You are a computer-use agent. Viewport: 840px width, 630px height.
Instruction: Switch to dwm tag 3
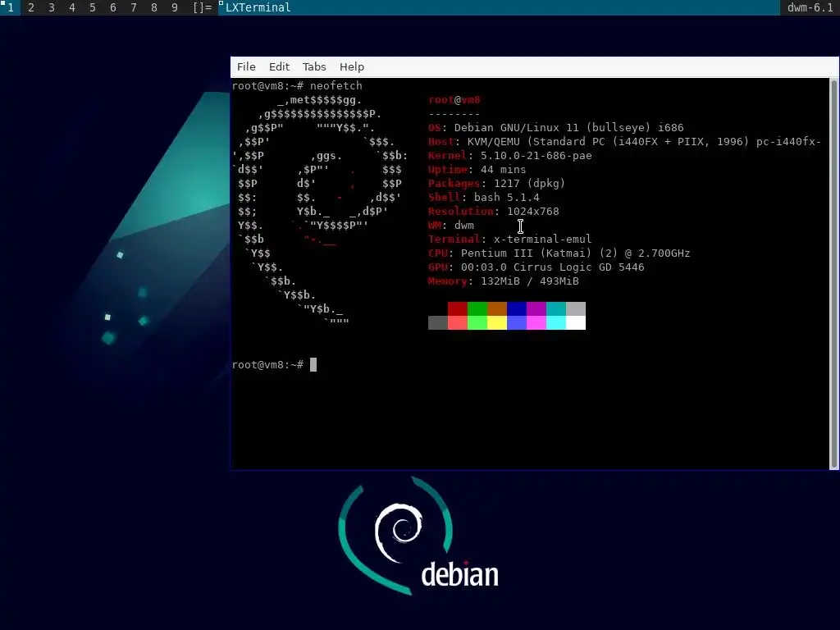click(x=52, y=7)
